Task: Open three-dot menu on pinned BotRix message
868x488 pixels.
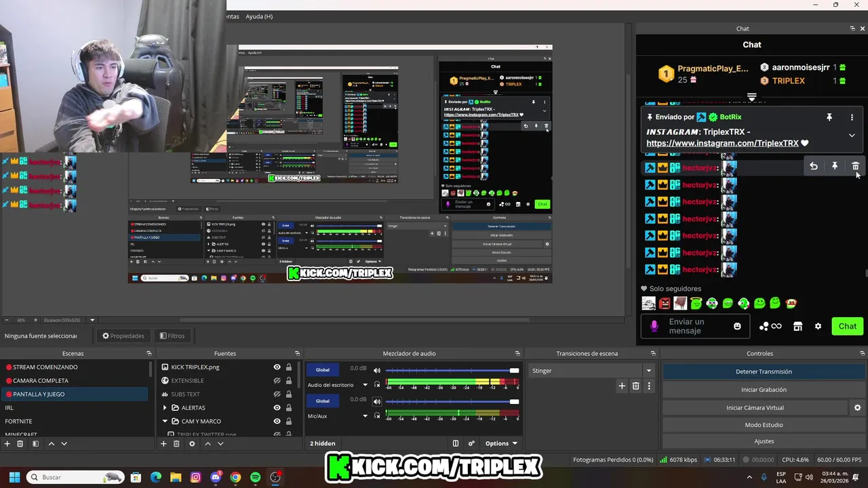Action: click(x=852, y=117)
